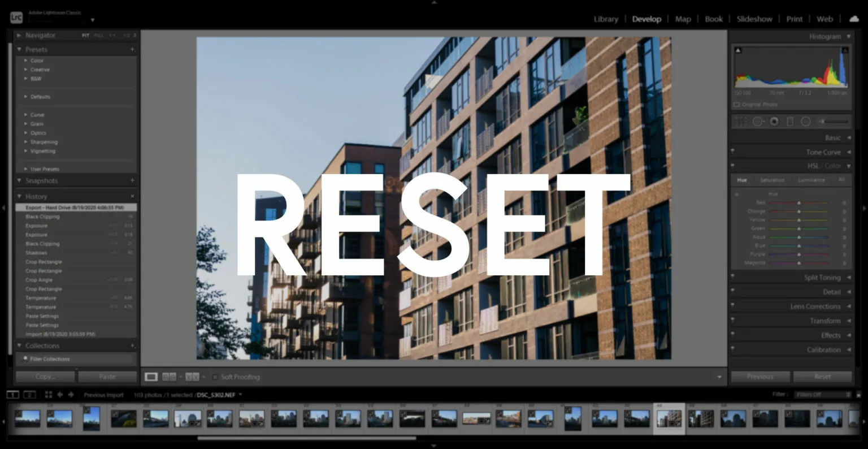Clear History with the X icon
This screenshot has height=449, width=868.
[x=133, y=196]
